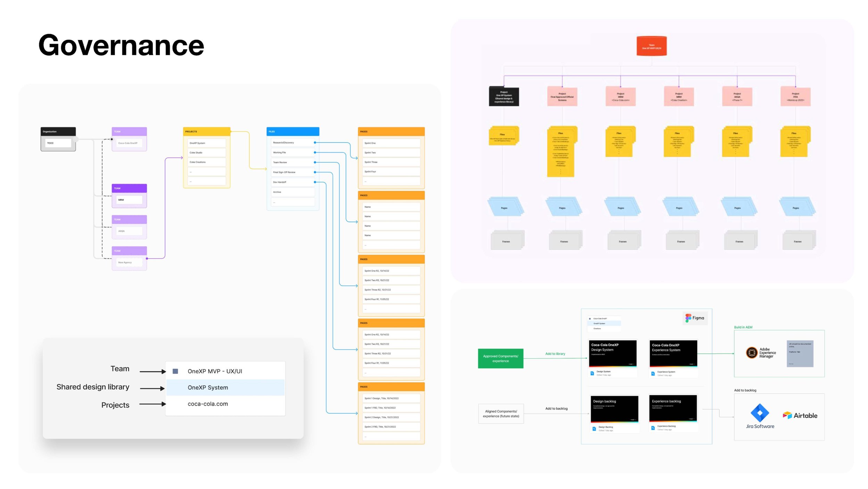Open the Experience backlog file thumbnail

(x=673, y=408)
